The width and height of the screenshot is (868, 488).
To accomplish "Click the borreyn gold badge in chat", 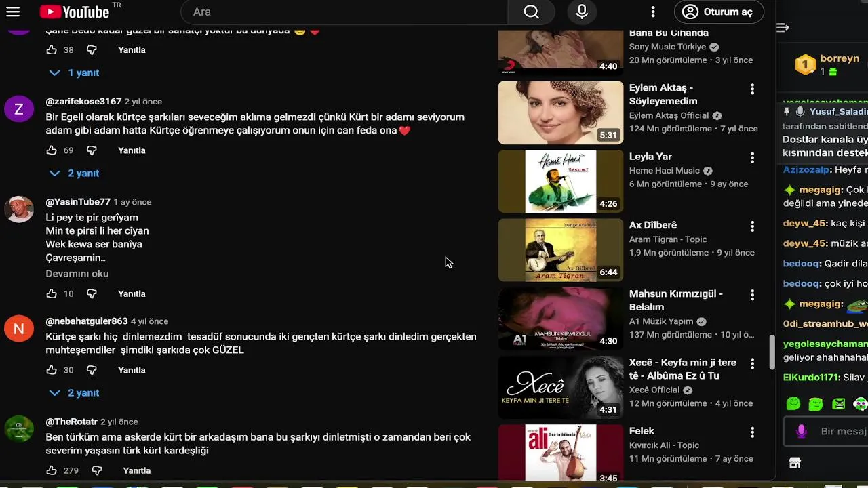I will tap(805, 64).
